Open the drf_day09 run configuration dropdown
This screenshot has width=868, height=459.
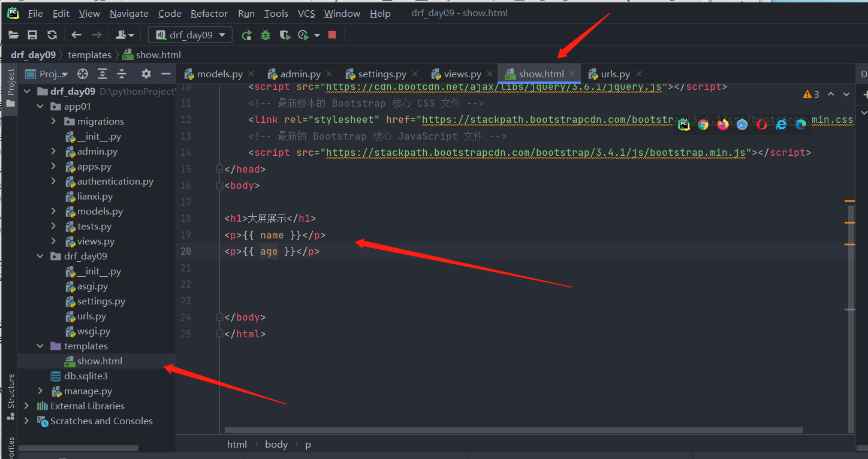(x=190, y=35)
